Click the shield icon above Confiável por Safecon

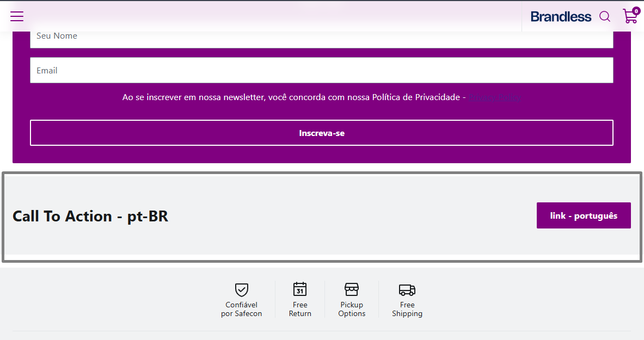242,289
